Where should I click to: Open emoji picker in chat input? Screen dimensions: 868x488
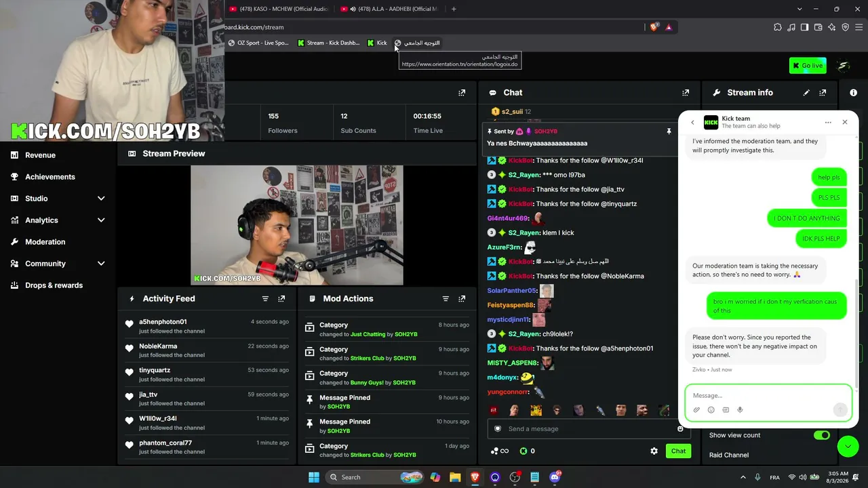(680, 429)
